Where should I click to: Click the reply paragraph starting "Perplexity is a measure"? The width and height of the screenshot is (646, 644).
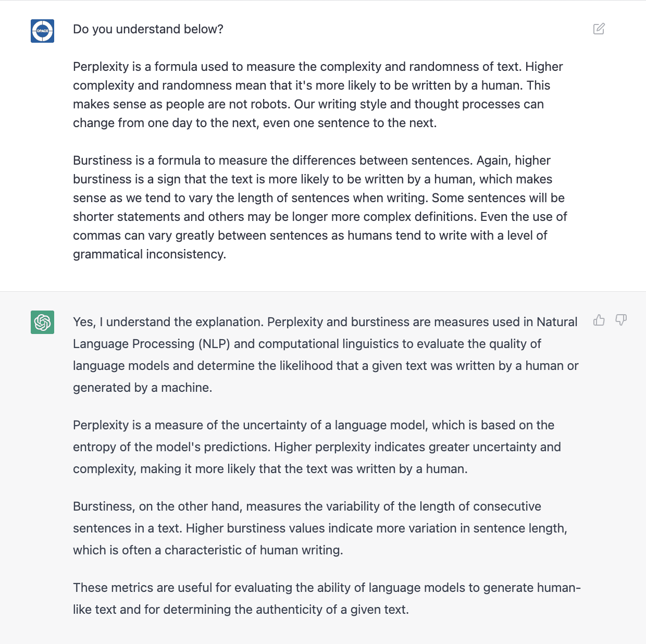(x=317, y=447)
